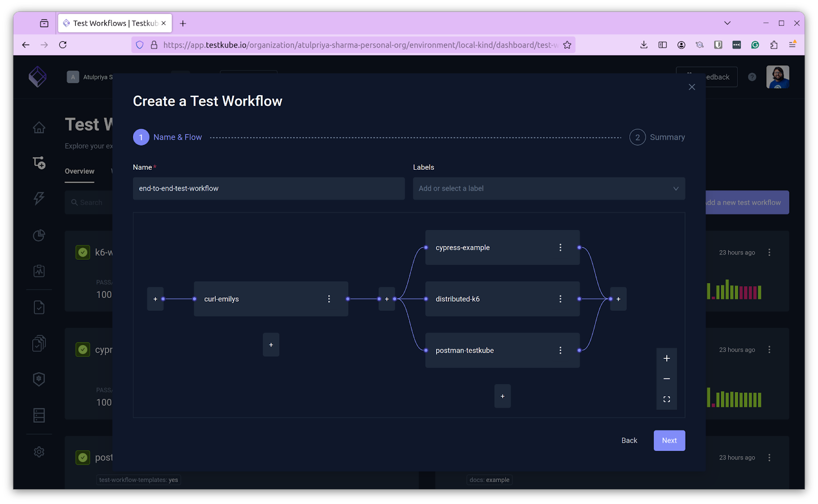Viewport: 818px width, 504px height.
Task: Go to the Summary step
Action: pos(657,138)
